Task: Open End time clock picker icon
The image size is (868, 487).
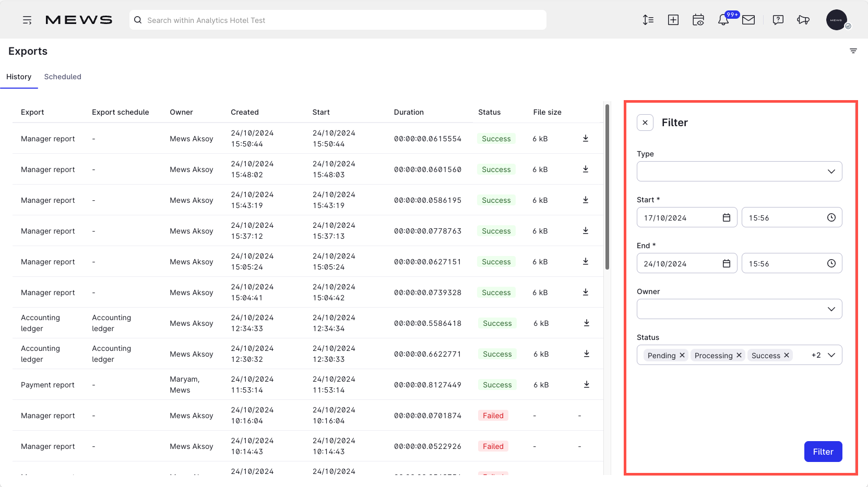Action: tap(831, 263)
